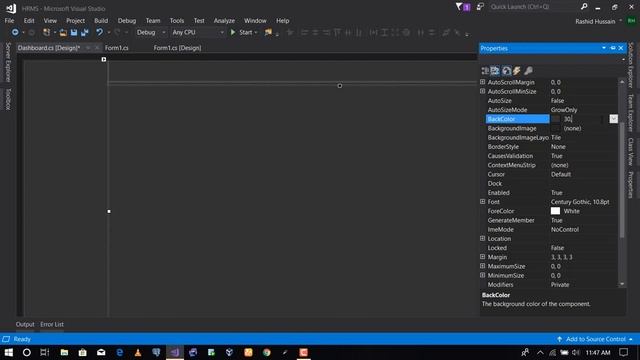Open the Error List tab
This screenshot has height=360, width=640.
pyautogui.click(x=52, y=324)
